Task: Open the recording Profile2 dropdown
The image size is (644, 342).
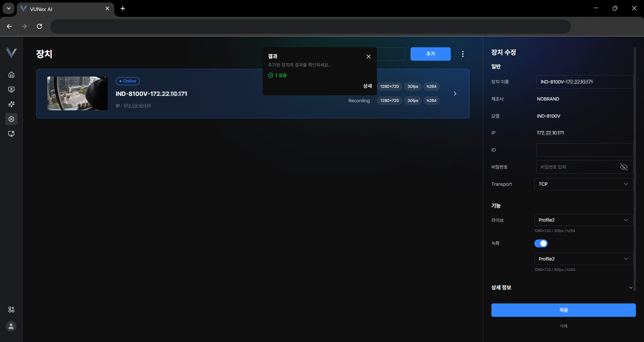Action: tap(583, 259)
